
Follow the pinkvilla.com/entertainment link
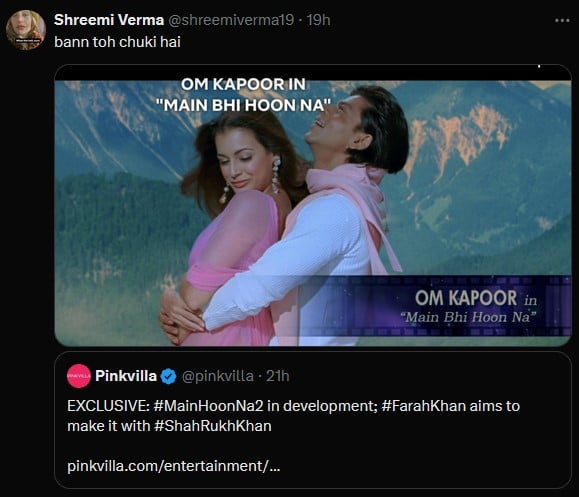pos(174,466)
